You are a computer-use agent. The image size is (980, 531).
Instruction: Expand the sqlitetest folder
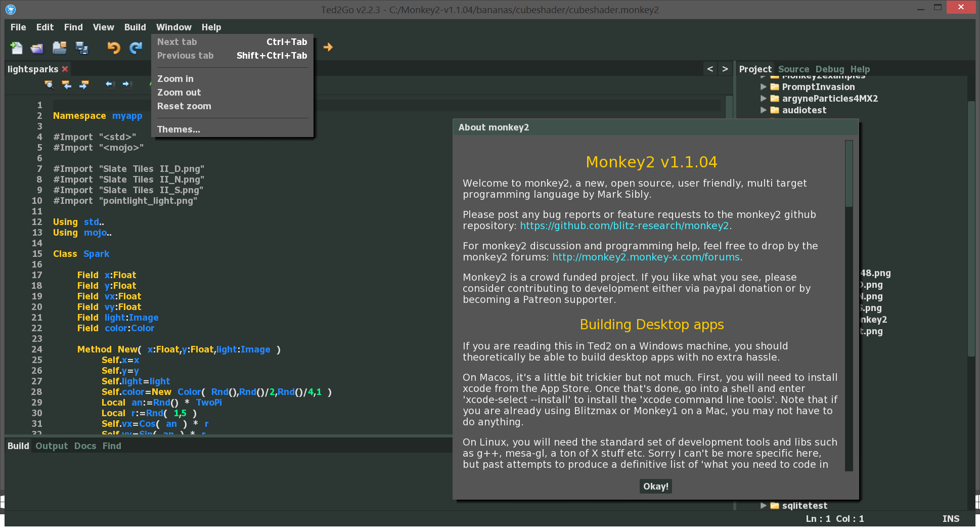pos(764,505)
